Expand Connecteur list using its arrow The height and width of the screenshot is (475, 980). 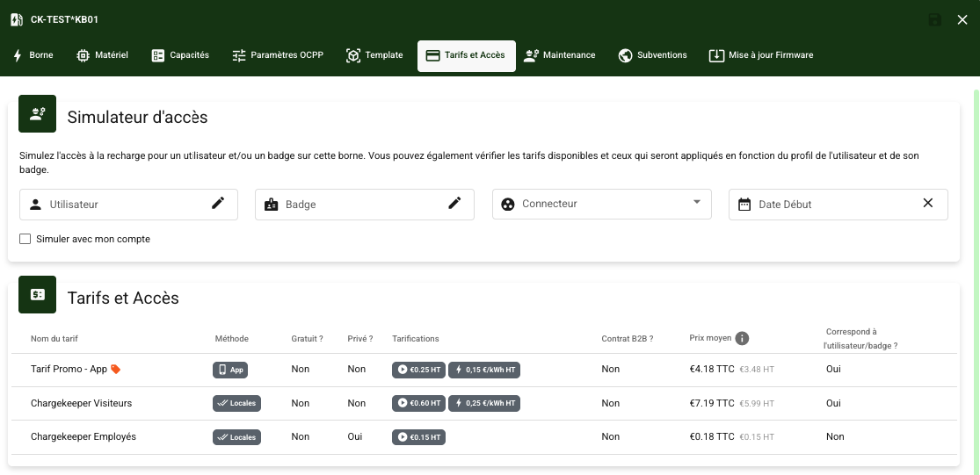[x=697, y=203]
